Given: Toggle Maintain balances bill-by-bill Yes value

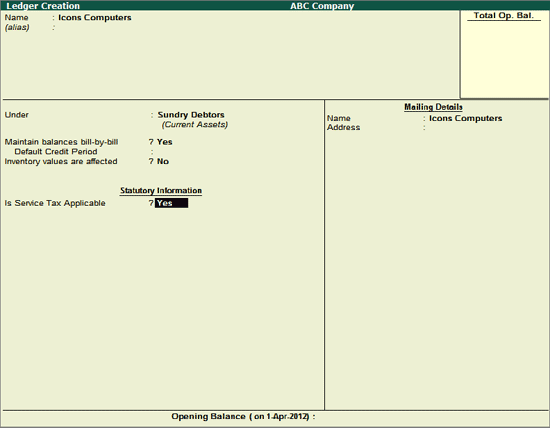Looking at the screenshot, I should coord(165,142).
